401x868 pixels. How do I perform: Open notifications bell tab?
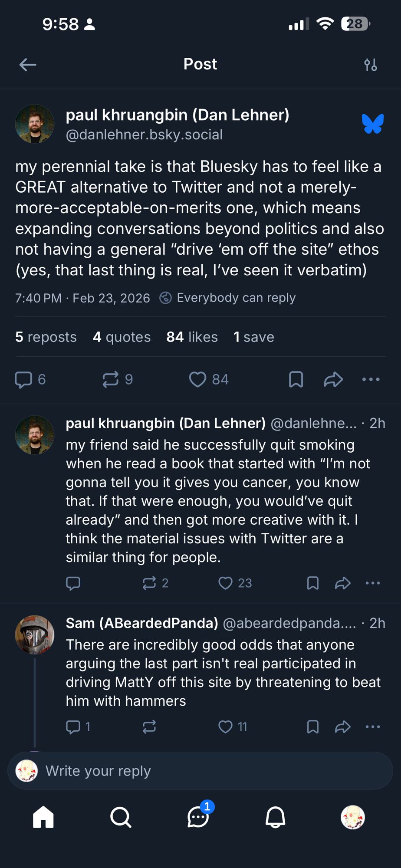coord(275,817)
